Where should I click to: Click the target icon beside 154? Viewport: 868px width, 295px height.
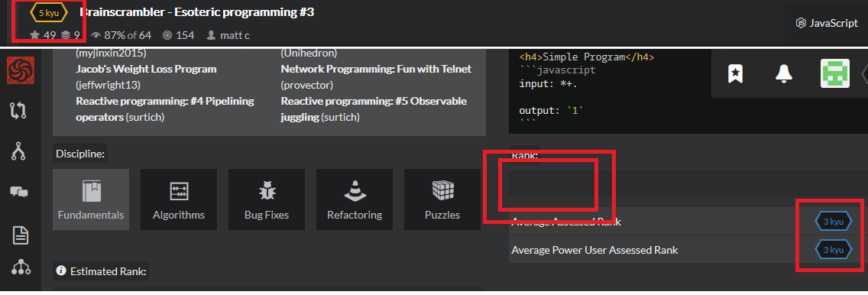coord(167,35)
